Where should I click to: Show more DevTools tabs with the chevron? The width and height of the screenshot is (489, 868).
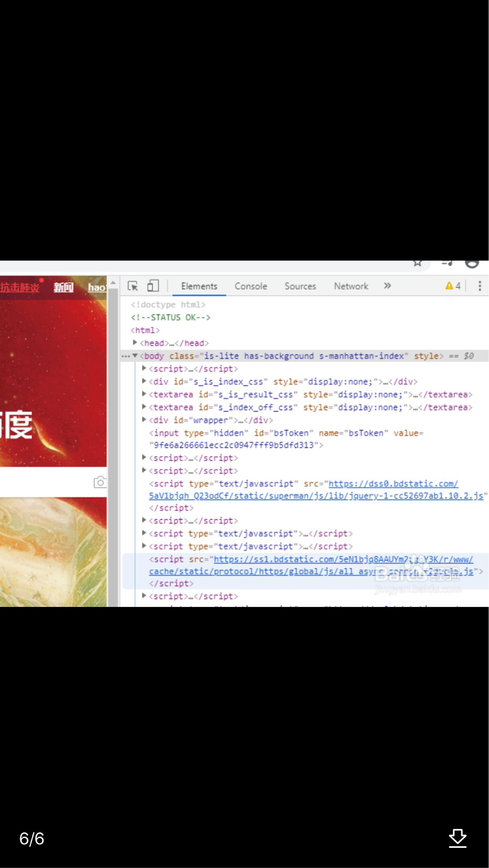point(387,286)
